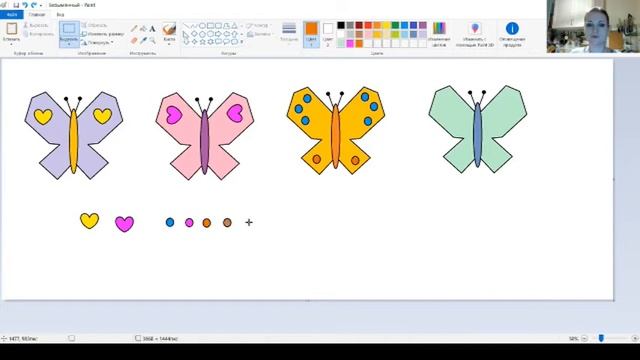Select the Pencil tool
This screenshot has width=640, height=360.
pyautogui.click(x=134, y=28)
